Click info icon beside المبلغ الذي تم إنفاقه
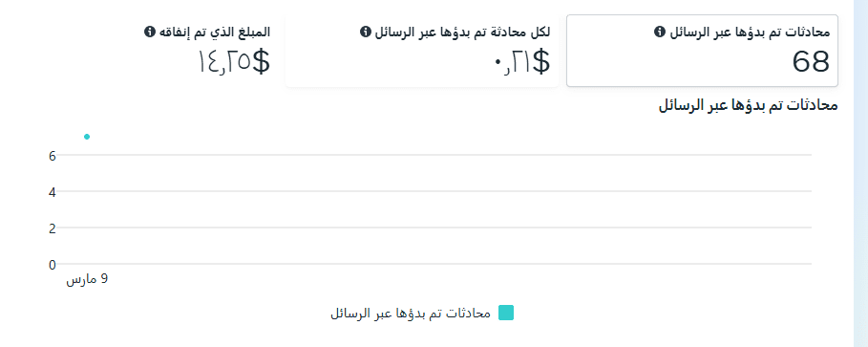The height and width of the screenshot is (347, 868). click(x=148, y=33)
